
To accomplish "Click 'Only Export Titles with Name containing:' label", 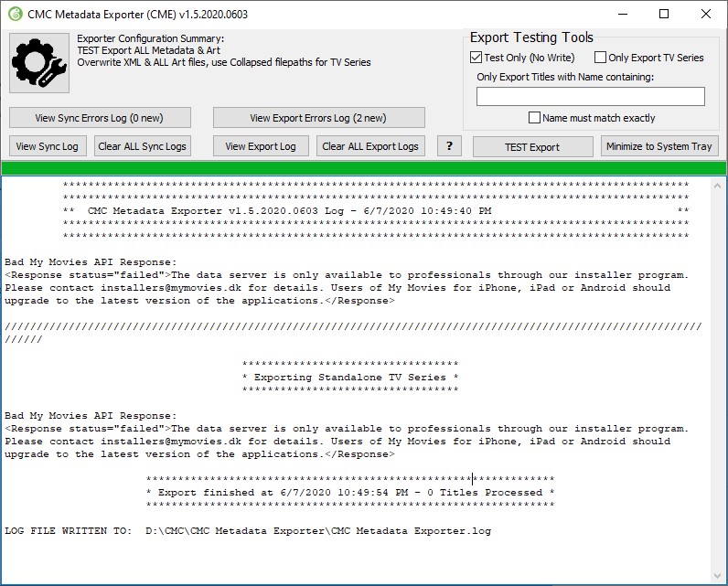I will coord(565,77).
